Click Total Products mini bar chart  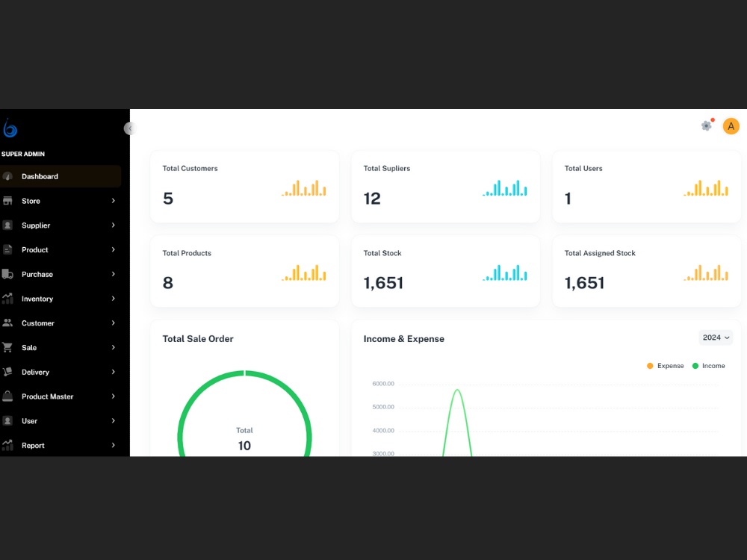tap(304, 273)
